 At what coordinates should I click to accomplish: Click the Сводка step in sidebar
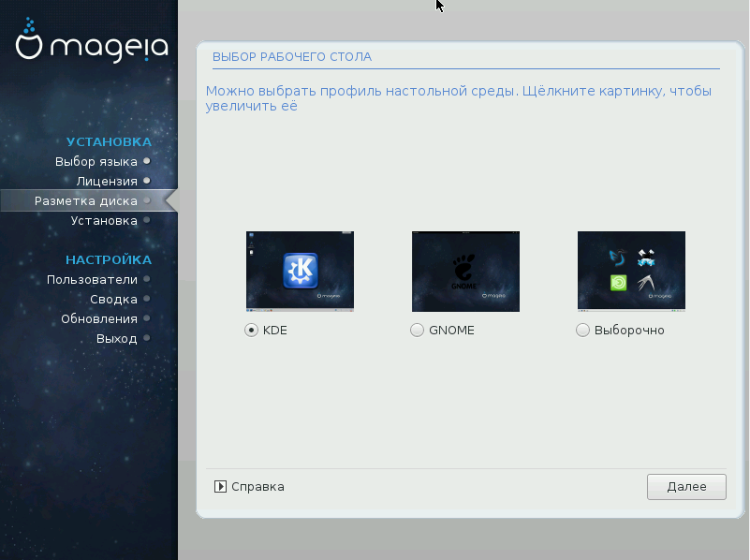(x=113, y=299)
